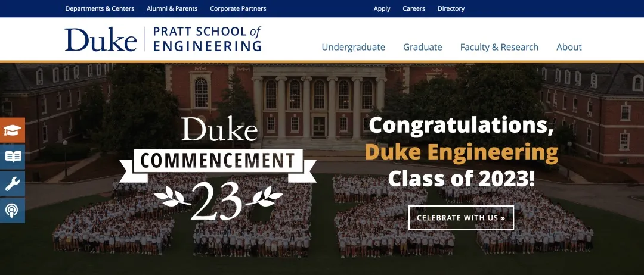Viewport: 644px width, 275px height.
Task: Click the Congratulations Class of 2023 headline
Action: click(x=461, y=126)
